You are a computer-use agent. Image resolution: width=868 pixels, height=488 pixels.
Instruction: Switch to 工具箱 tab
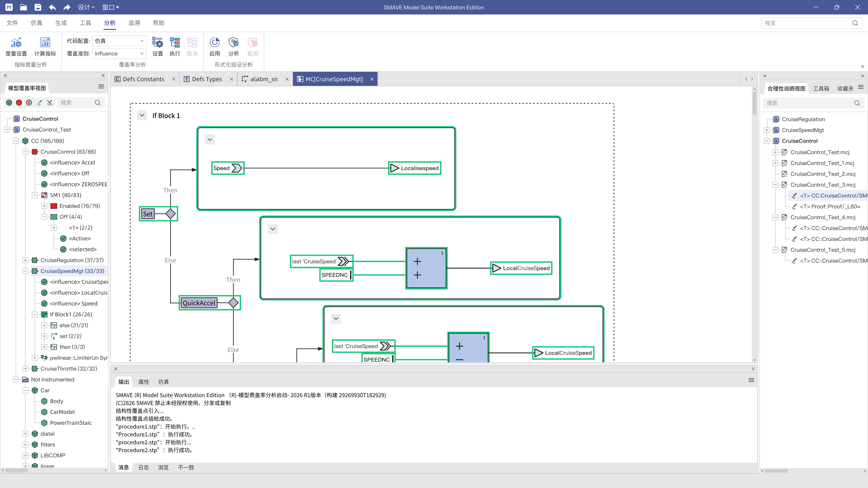tap(821, 89)
